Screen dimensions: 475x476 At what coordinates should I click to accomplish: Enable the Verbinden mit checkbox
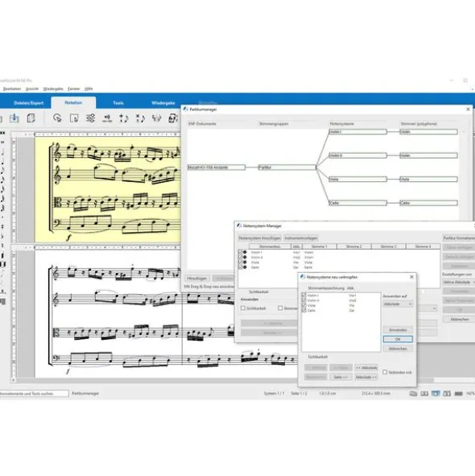pyautogui.click(x=385, y=372)
